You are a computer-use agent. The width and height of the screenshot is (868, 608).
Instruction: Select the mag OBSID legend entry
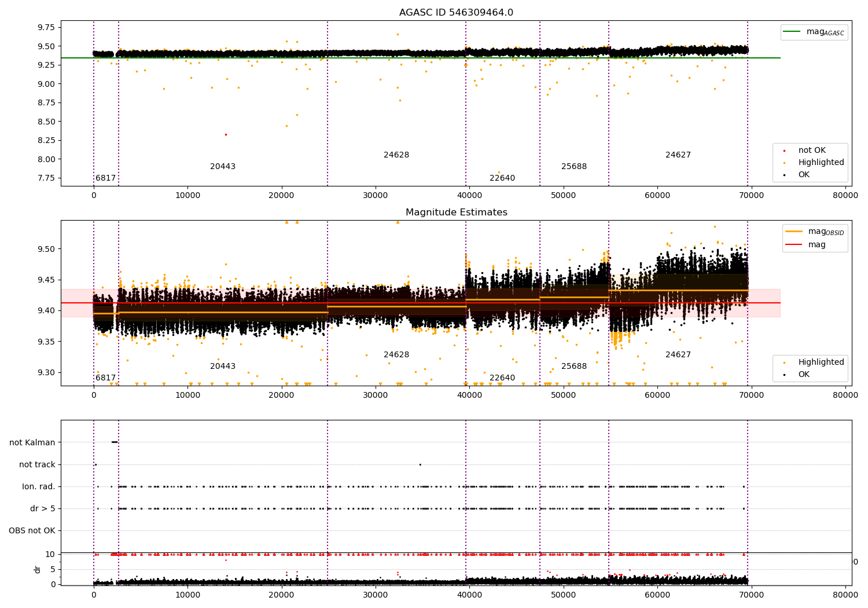tap(815, 232)
